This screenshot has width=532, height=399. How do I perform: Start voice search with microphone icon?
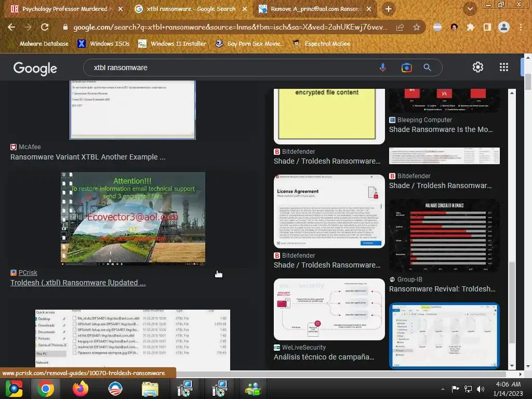coord(383,68)
